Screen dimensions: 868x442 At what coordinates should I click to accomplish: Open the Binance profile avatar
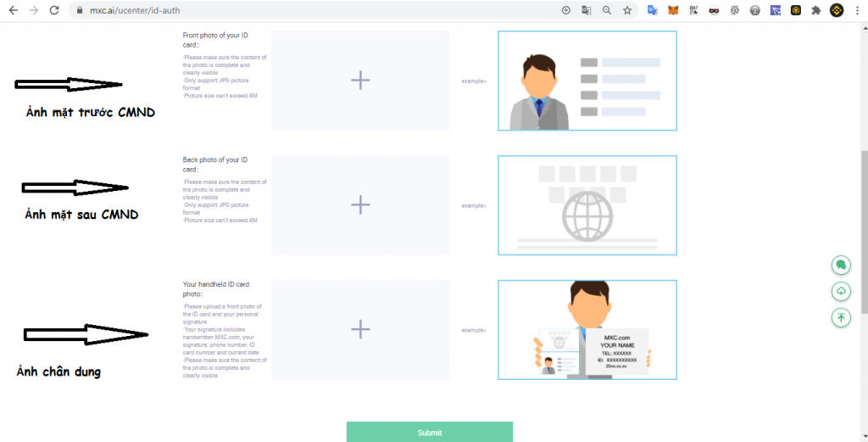click(837, 10)
